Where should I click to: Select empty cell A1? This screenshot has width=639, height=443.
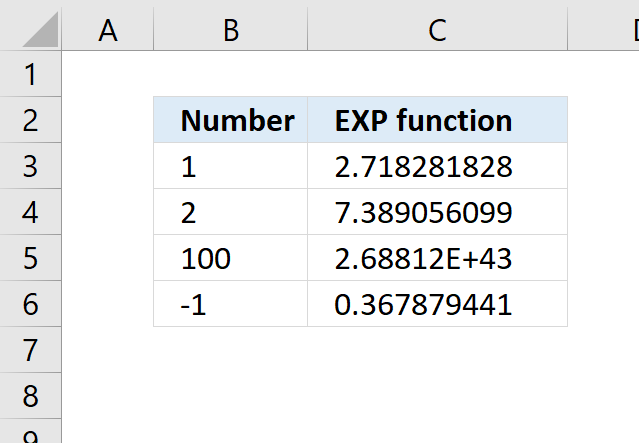pyautogui.click(x=108, y=74)
